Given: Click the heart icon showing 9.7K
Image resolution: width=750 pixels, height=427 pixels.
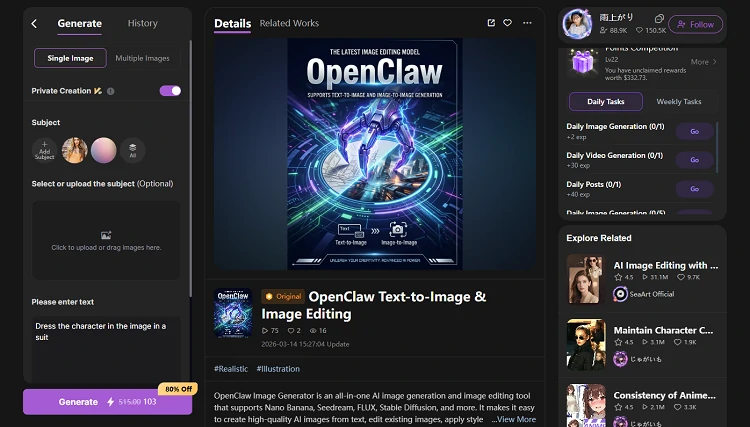Looking at the screenshot, I should 681,277.
